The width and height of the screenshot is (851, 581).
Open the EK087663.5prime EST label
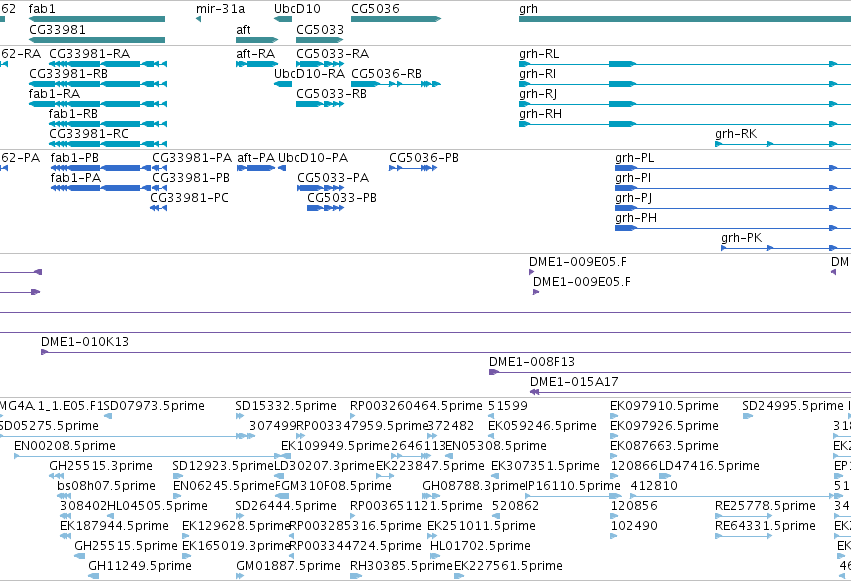coord(664,446)
